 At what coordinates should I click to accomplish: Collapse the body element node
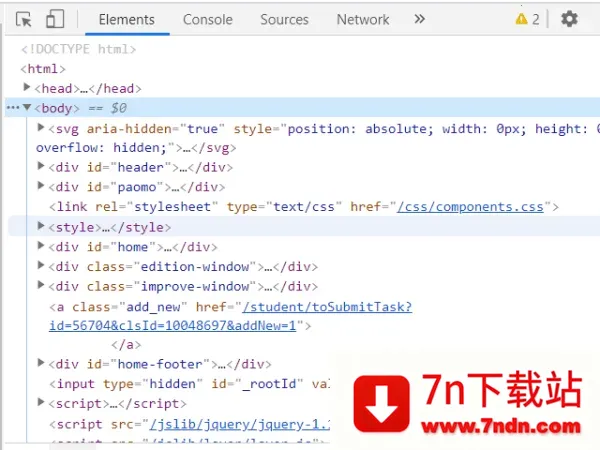[x=27, y=107]
